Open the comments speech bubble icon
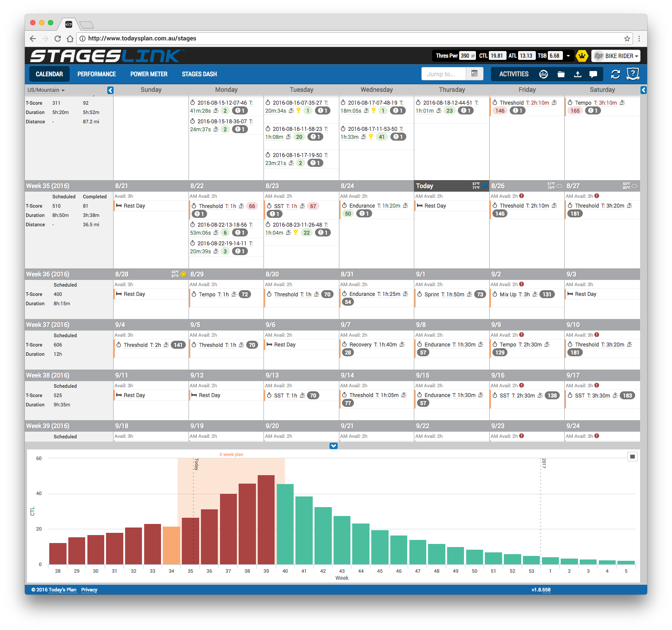The height and width of the screenshot is (630, 672). click(593, 74)
